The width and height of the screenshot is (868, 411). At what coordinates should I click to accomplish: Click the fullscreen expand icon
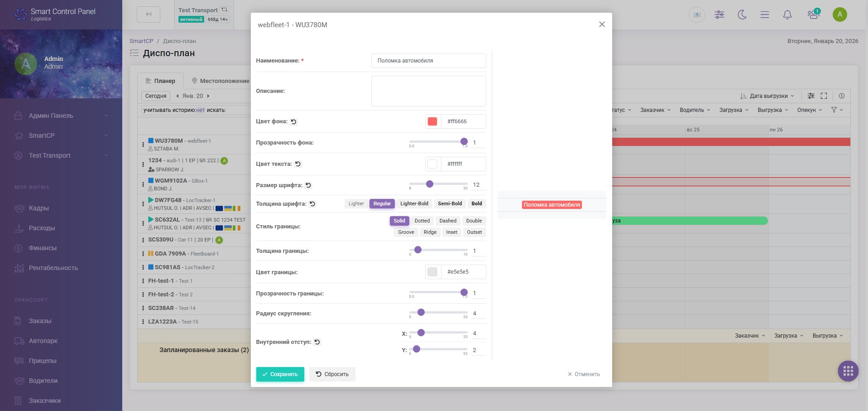(x=824, y=96)
